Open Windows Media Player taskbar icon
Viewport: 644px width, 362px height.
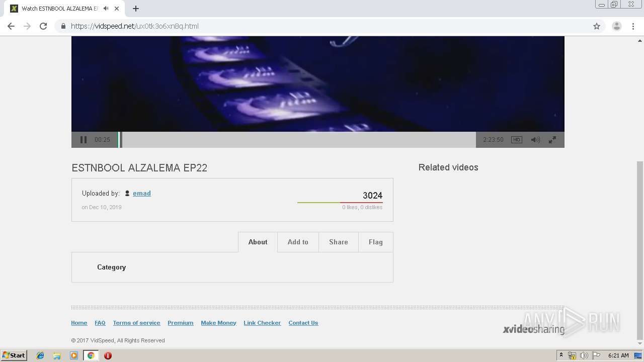pos(74,355)
